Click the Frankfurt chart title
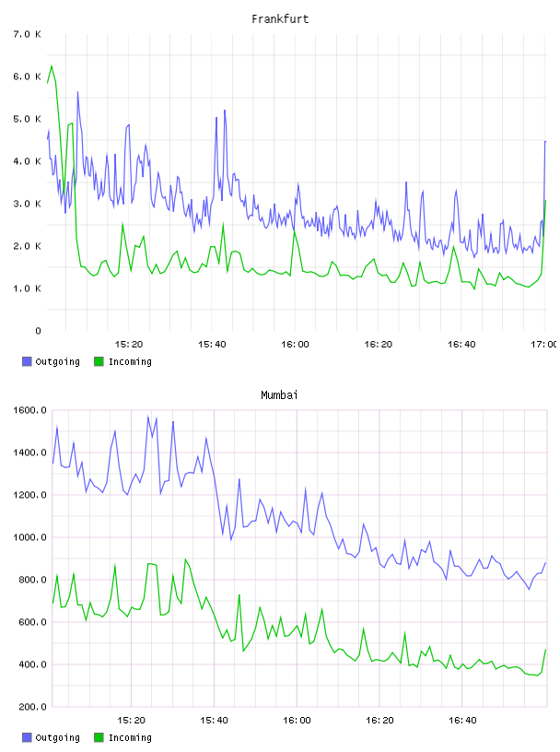This screenshot has height=752, width=560. pos(280,19)
